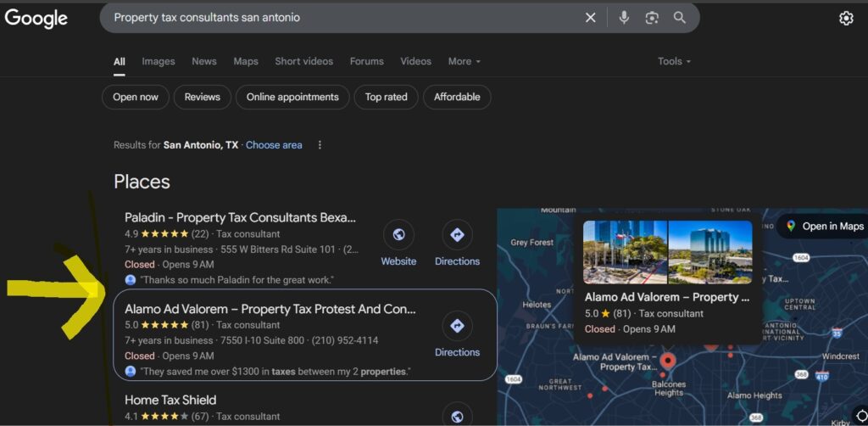Switch to Forums tab

point(366,61)
